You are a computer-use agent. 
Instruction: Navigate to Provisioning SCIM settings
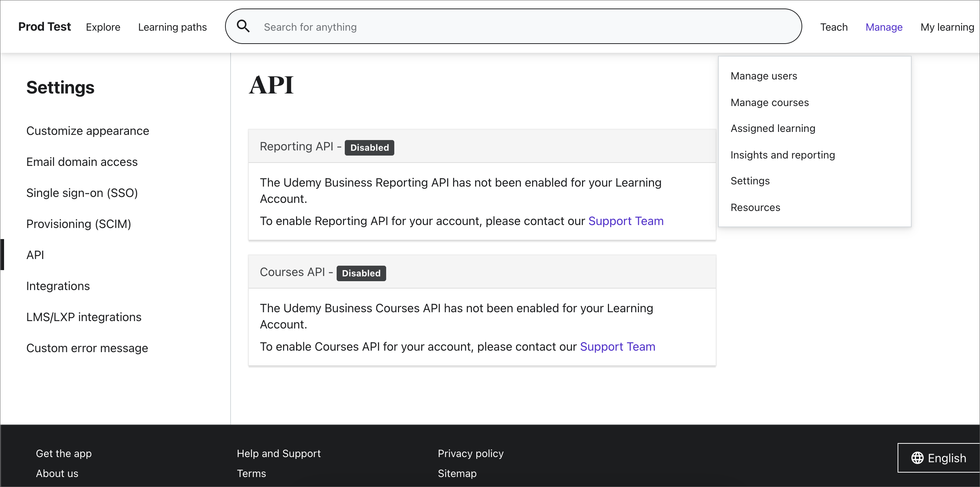pos(79,224)
